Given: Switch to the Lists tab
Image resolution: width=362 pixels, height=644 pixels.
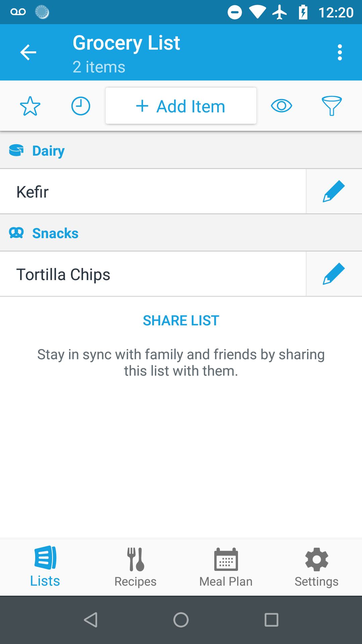Looking at the screenshot, I should tap(45, 567).
